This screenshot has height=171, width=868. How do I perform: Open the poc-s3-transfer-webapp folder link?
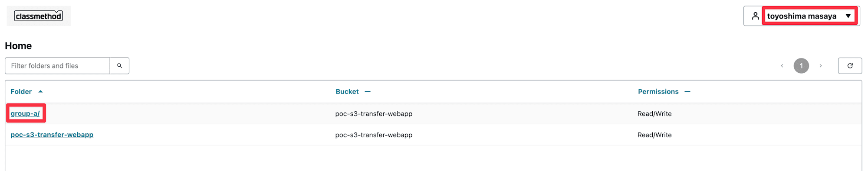click(x=52, y=135)
